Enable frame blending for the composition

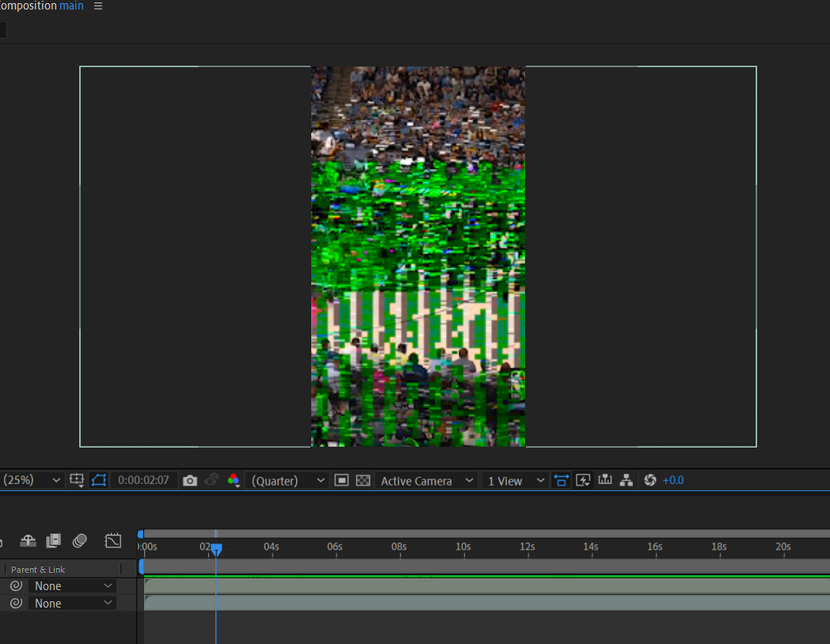53,540
